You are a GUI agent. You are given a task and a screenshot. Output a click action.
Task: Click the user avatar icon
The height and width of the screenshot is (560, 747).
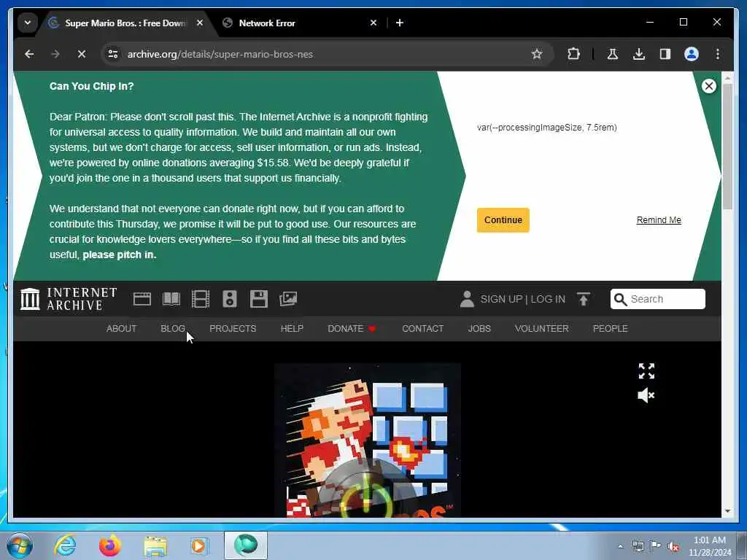[x=467, y=299]
